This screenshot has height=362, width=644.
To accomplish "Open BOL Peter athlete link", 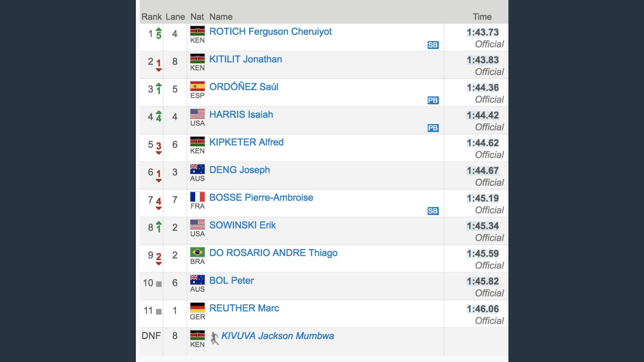I will click(x=231, y=281).
